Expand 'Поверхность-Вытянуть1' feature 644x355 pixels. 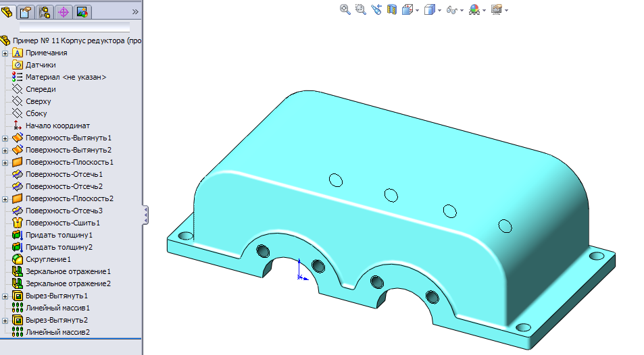click(x=5, y=139)
